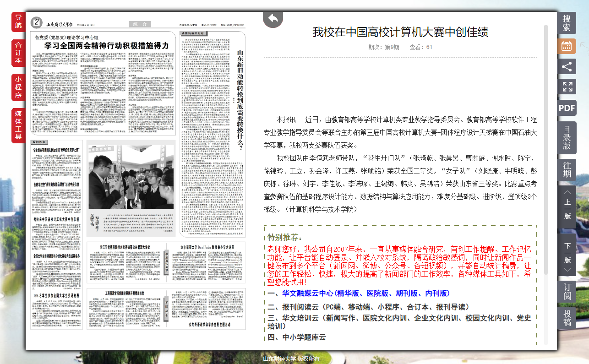The image size is (589, 364).
Task: Open 往期 past issues
Action: pos(567,169)
